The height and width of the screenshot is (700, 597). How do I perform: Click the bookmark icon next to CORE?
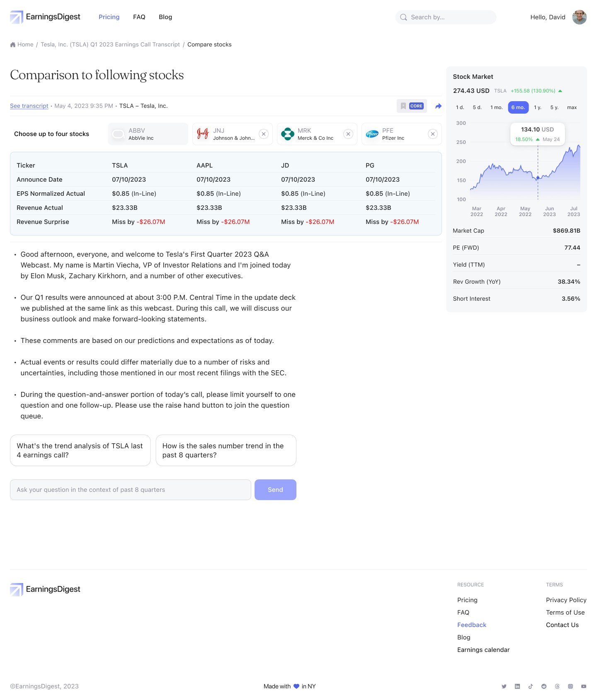point(403,106)
